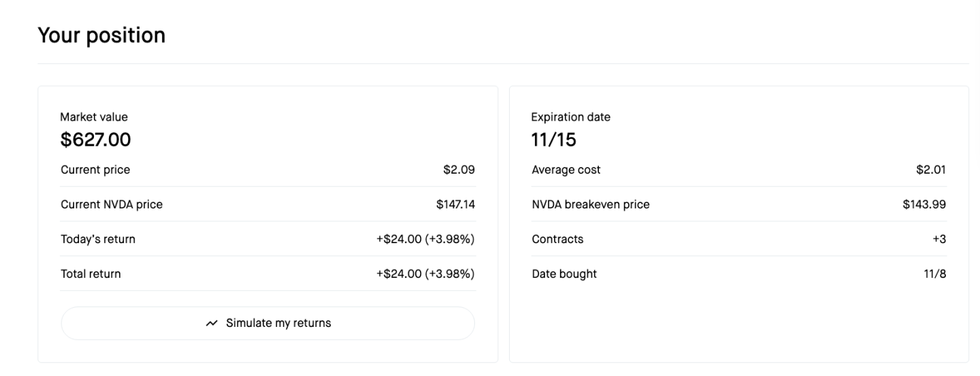Click the Simulate my returns button

click(x=267, y=323)
